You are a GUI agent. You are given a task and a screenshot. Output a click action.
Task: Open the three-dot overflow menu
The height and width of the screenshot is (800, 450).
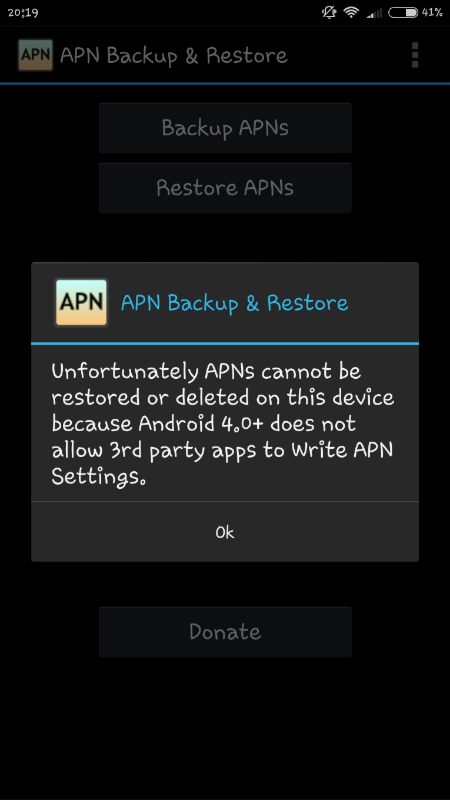click(415, 55)
